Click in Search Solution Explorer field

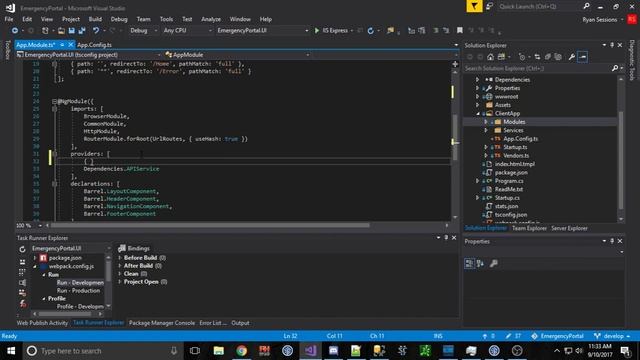(537, 68)
